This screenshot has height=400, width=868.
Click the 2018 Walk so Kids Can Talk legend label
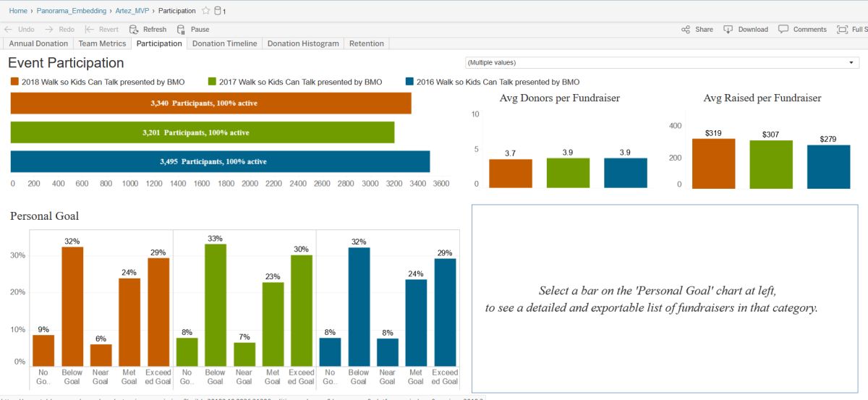pyautogui.click(x=103, y=82)
